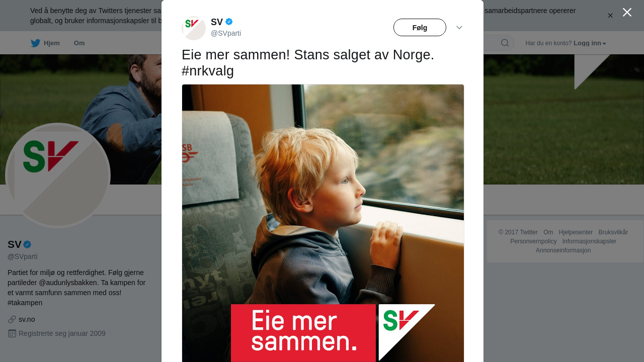The width and height of the screenshot is (644, 362).
Task: Open SV's avatar in the tweet header
Action: coord(194,28)
